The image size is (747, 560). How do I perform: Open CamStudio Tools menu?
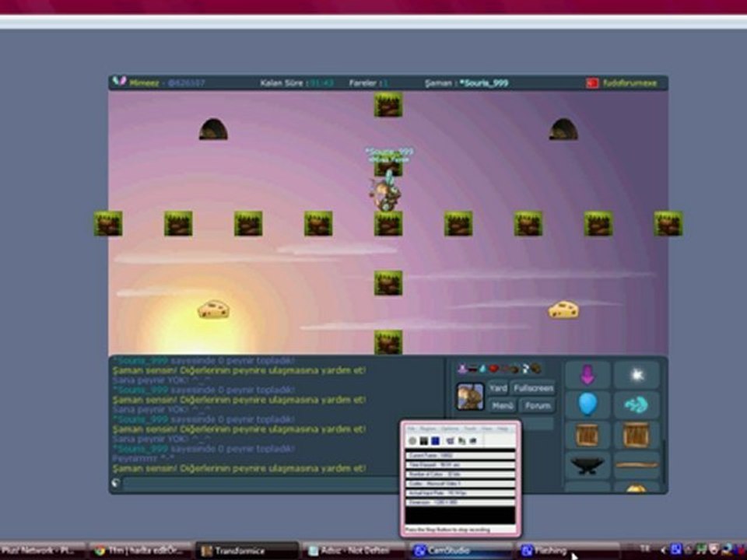coord(470,429)
